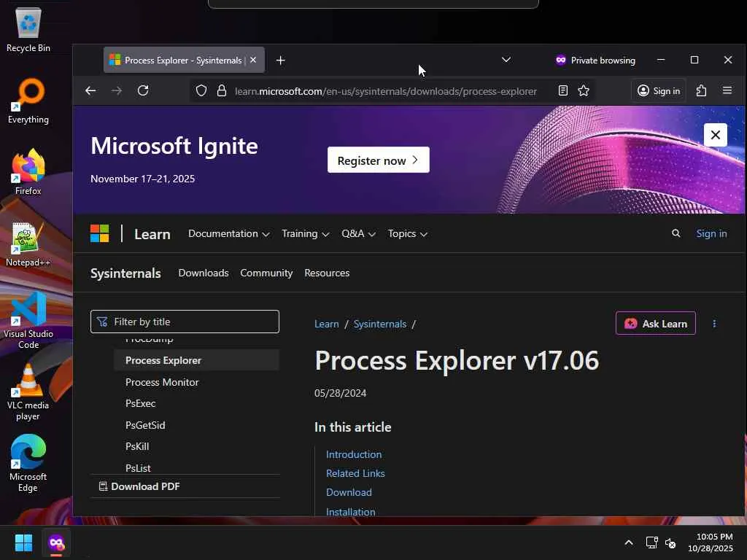Expand the Training menu
747x560 pixels.
coord(305,234)
